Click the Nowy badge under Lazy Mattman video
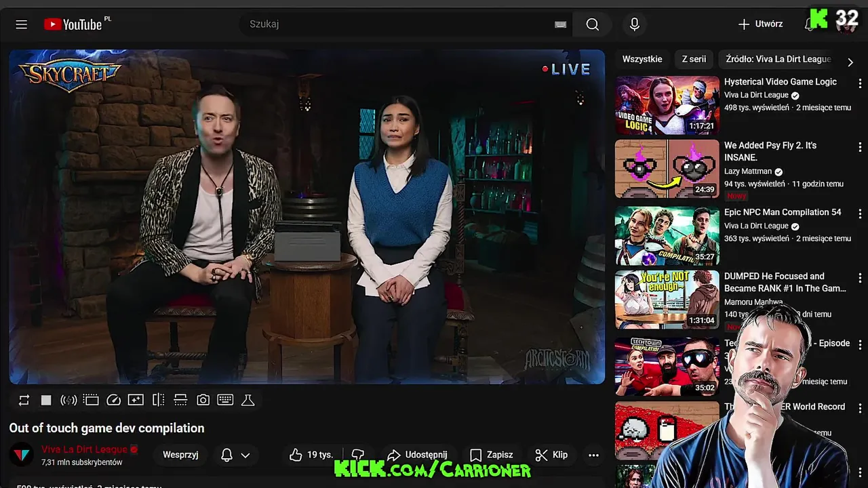Screen dimensions: 868x488 coord(736,196)
